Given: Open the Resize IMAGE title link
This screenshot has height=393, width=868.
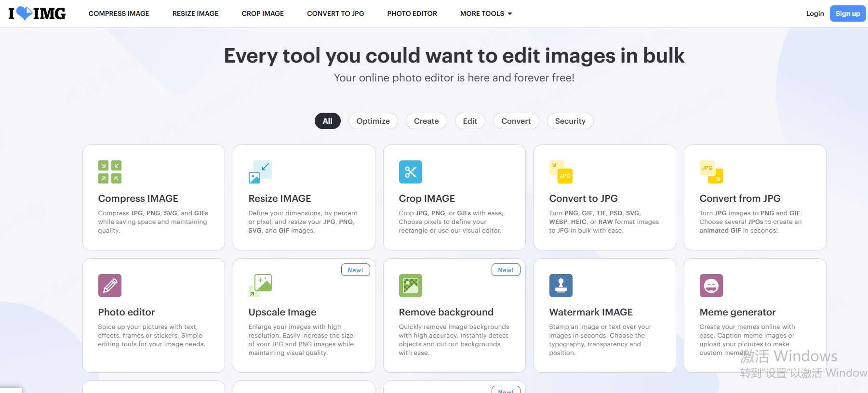Looking at the screenshot, I should click(x=280, y=198).
